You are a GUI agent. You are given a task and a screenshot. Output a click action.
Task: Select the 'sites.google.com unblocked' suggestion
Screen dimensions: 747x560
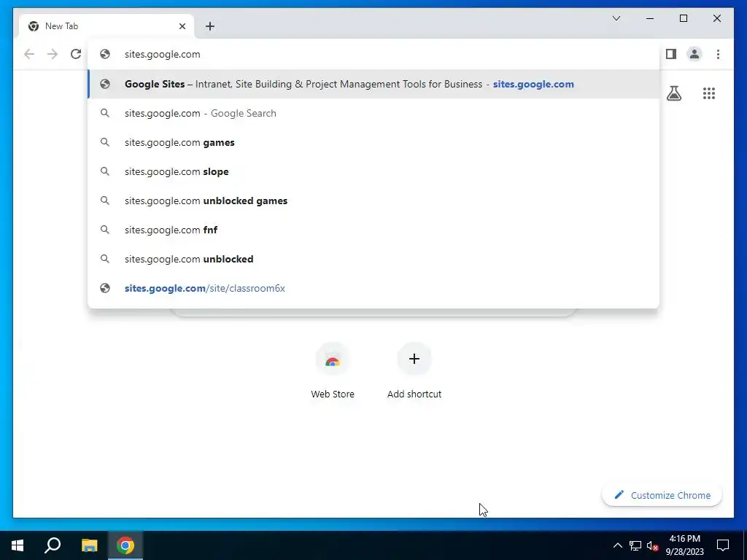coord(373,259)
